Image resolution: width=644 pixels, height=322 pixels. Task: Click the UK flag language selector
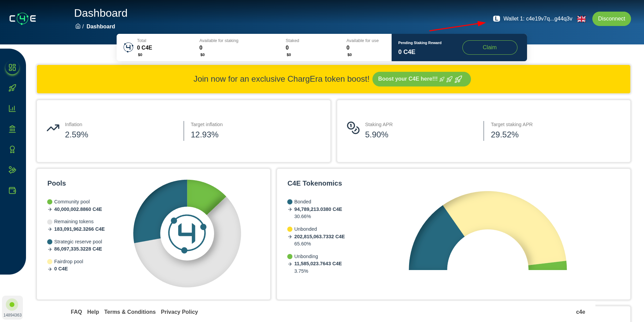(x=581, y=19)
